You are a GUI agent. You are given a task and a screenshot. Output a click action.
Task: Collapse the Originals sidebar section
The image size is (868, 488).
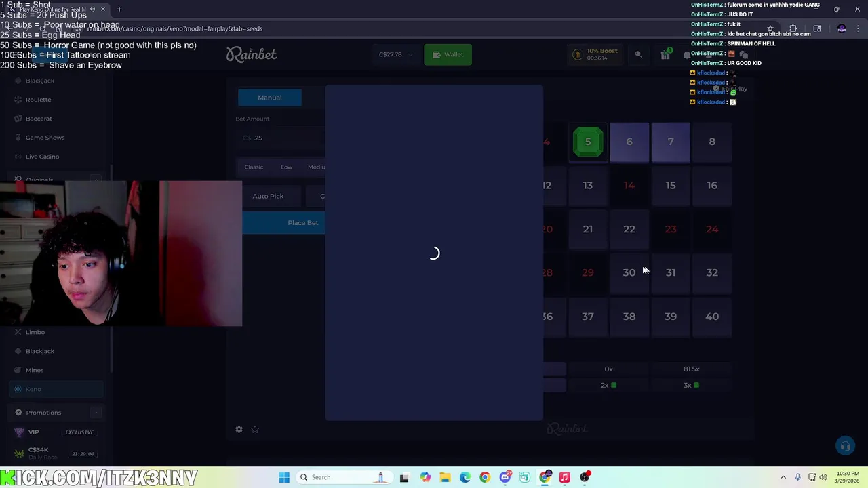tap(96, 180)
